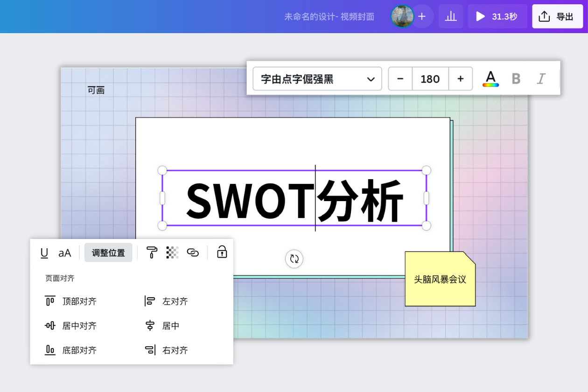The height and width of the screenshot is (392, 588).
Task: Click the link chain icon
Action: (193, 252)
